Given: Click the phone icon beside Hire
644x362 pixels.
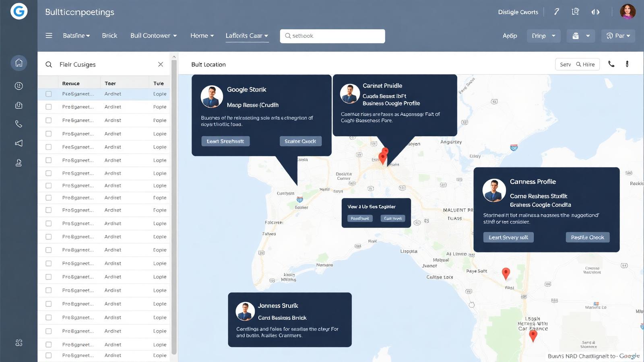Looking at the screenshot, I should [x=611, y=64].
